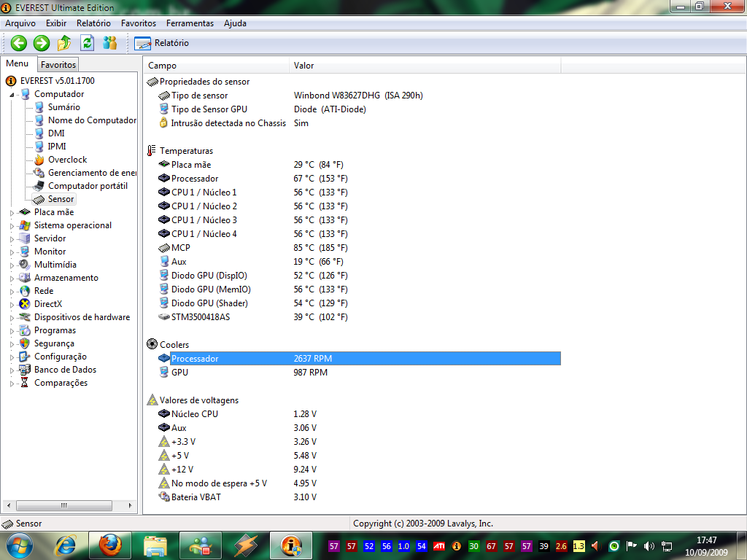Screen dimensions: 747x560
Task: Expand the Sistema operacional tree node
Action: click(x=12, y=226)
